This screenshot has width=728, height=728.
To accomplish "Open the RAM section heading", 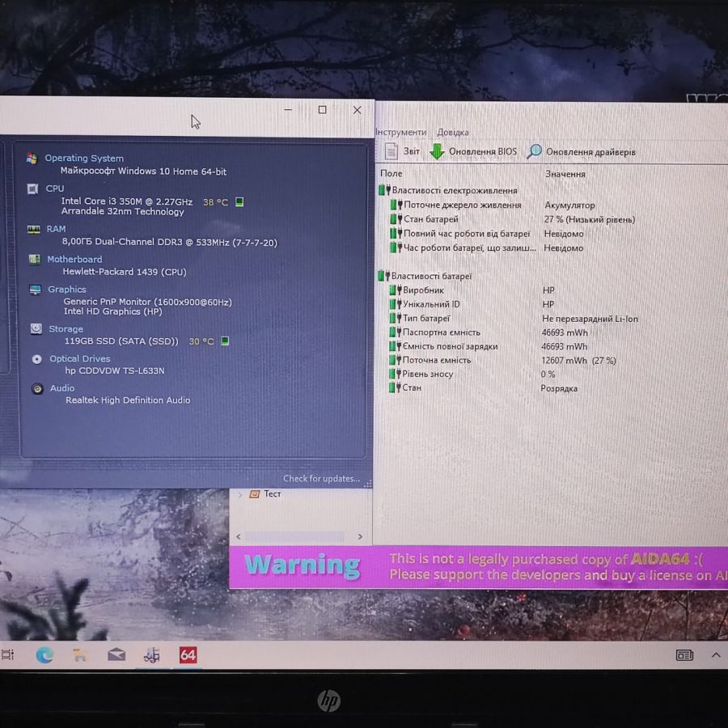I will (56, 229).
